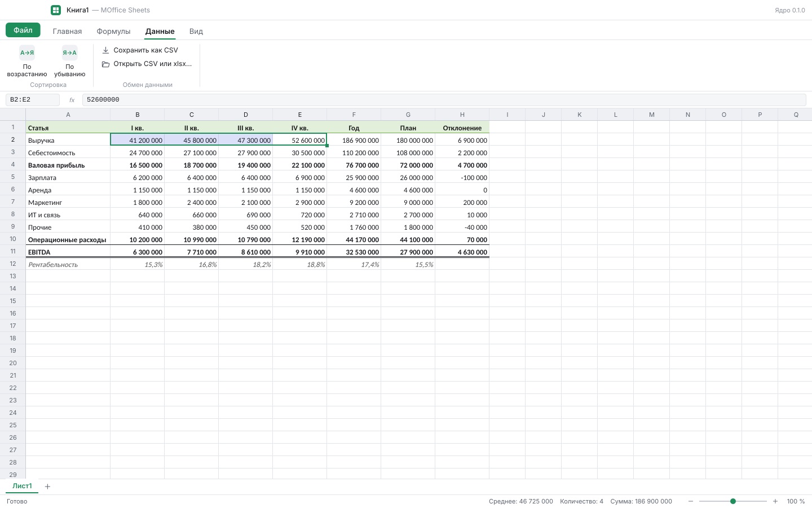Click the Рентабельность cell
The image size is (812, 508).
coord(68,264)
